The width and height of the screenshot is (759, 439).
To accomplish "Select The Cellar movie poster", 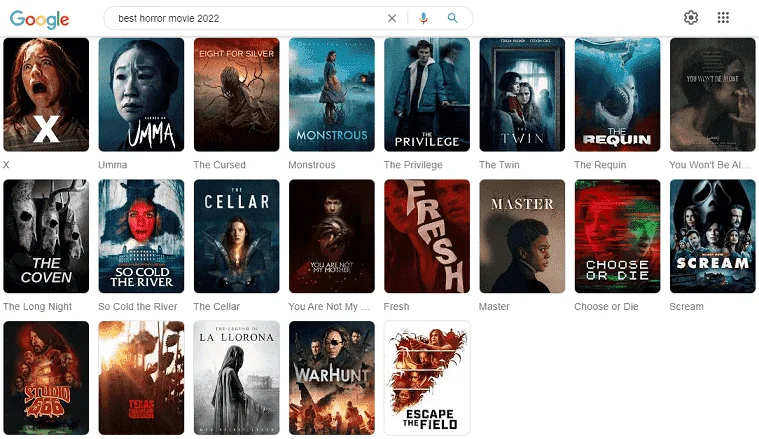I will (x=237, y=236).
